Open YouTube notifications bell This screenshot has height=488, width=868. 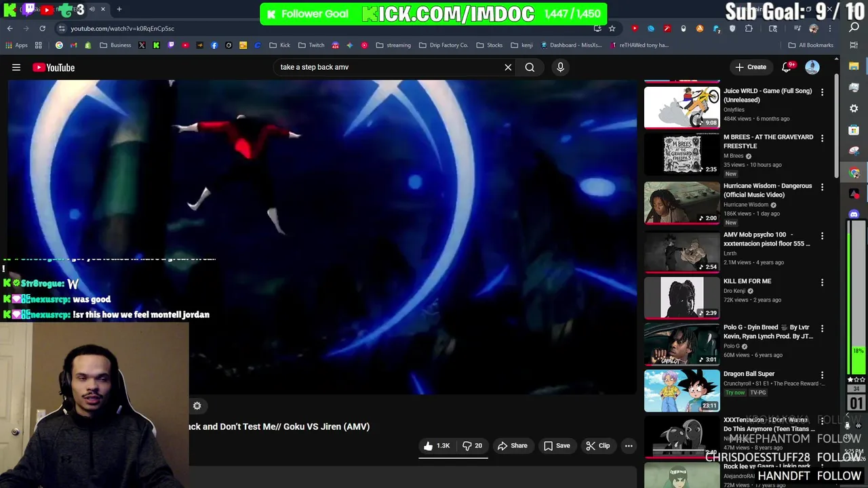tap(787, 67)
